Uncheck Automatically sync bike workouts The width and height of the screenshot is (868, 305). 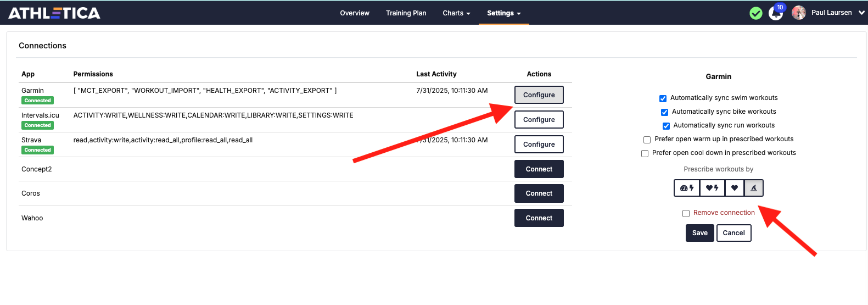tap(664, 112)
